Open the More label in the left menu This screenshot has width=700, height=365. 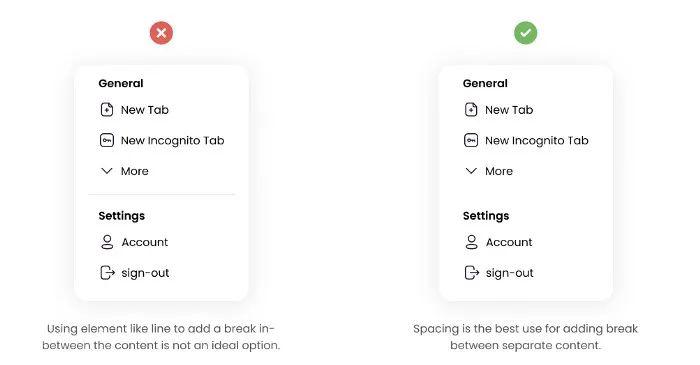point(135,171)
